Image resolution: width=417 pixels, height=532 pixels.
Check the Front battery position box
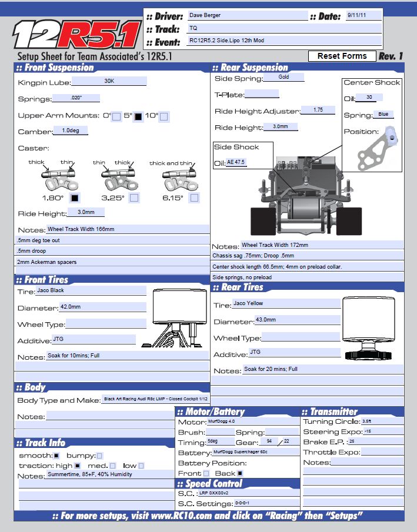[x=206, y=473]
